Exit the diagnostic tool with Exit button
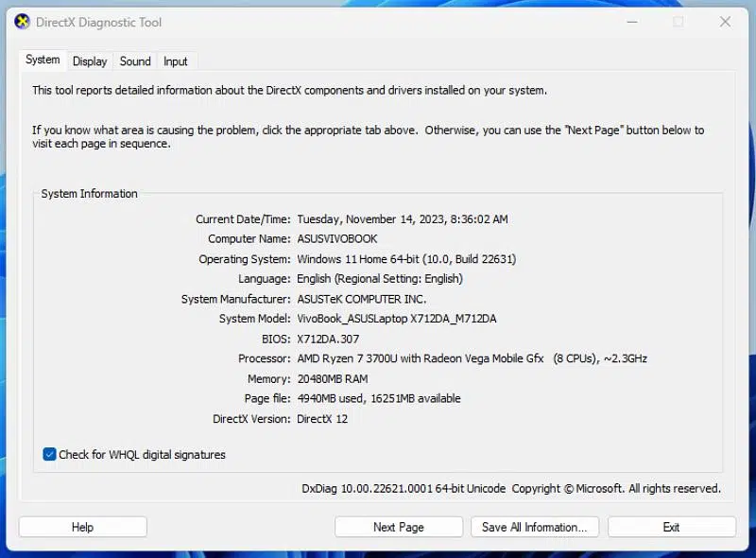Screen dimensions: 756x558 [671, 527]
